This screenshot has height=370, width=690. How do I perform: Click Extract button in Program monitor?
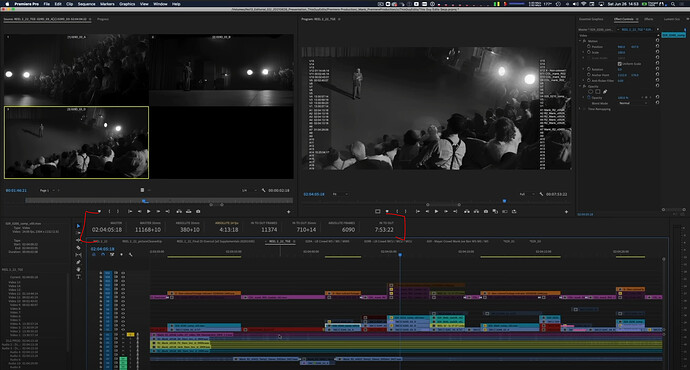click(x=476, y=212)
